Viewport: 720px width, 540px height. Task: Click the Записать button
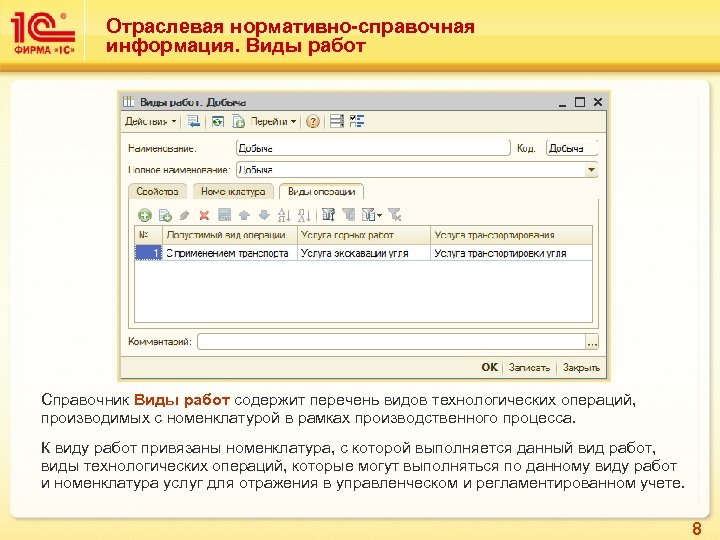529,367
